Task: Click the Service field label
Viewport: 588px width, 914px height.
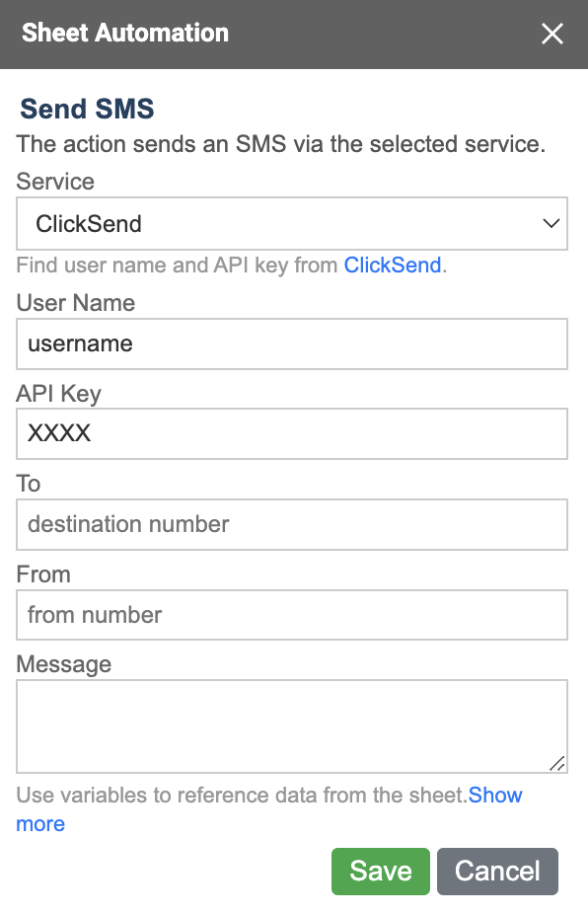Action: pos(55,182)
